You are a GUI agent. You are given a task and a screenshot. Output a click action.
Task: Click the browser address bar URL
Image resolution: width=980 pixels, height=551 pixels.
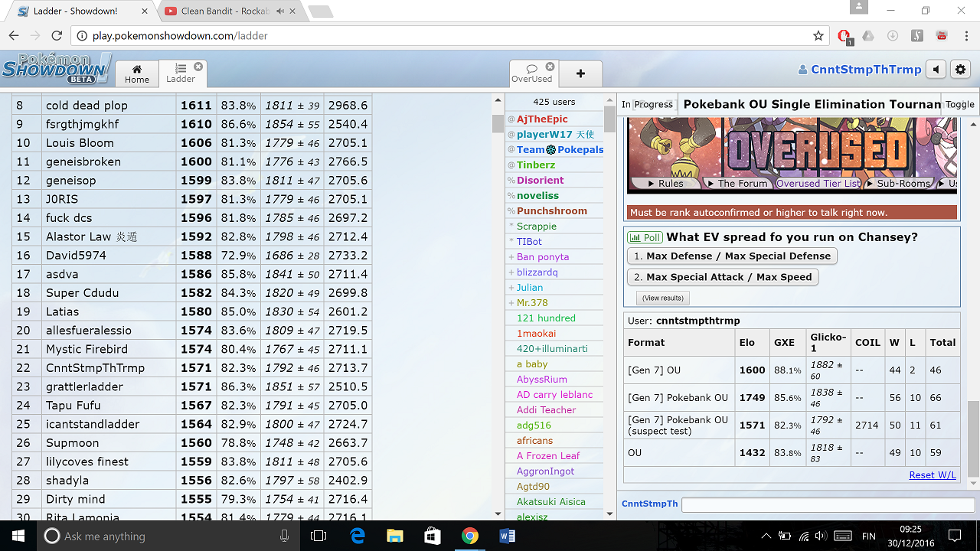[180, 36]
